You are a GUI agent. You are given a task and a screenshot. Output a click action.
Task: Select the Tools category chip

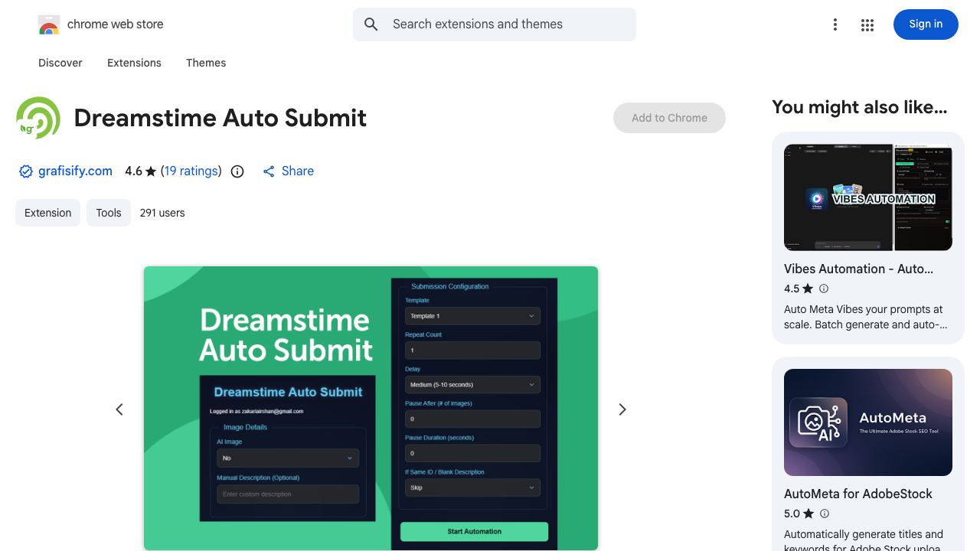pos(109,213)
